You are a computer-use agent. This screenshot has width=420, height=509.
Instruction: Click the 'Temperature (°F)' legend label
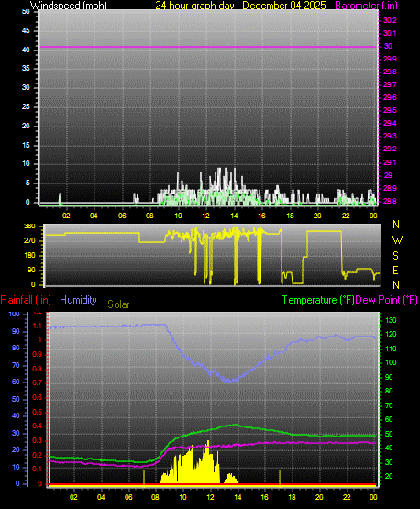[318, 300]
